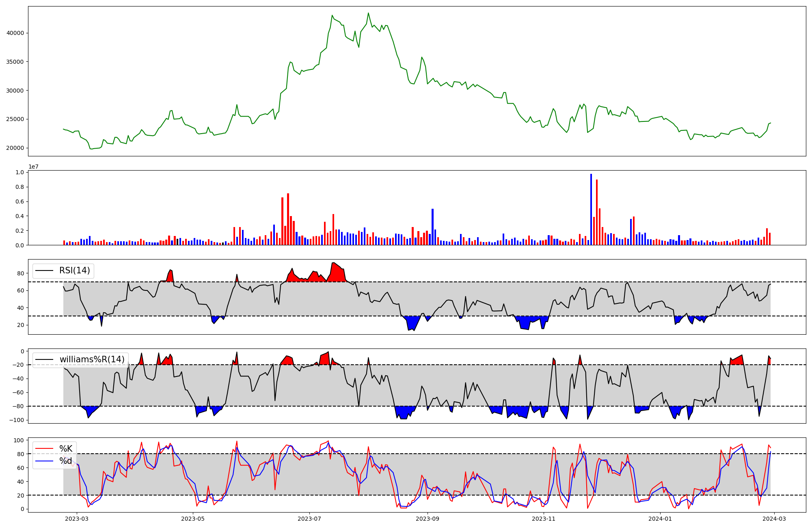This screenshot has width=812, height=528.
Task: Click the 2023-07 x-axis date label
Action: [x=309, y=519]
